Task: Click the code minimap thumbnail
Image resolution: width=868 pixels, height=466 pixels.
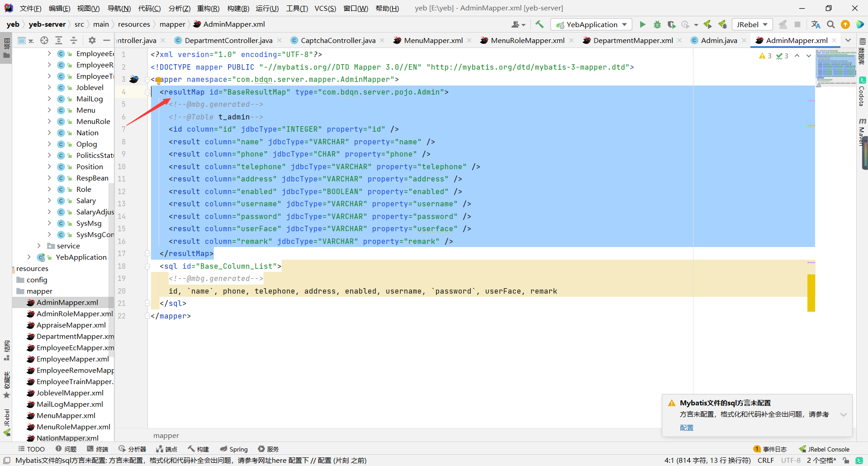Action: tap(836, 68)
